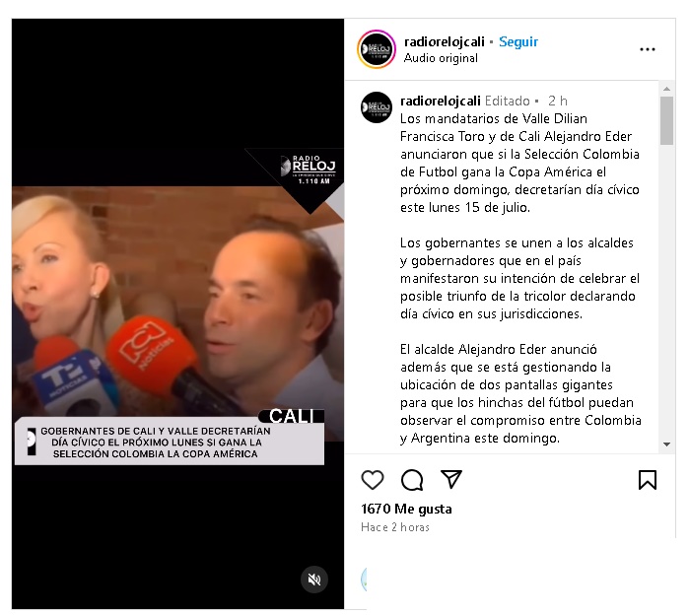Click the Seguir follow link
The height and width of the screenshot is (616, 689).
click(518, 41)
